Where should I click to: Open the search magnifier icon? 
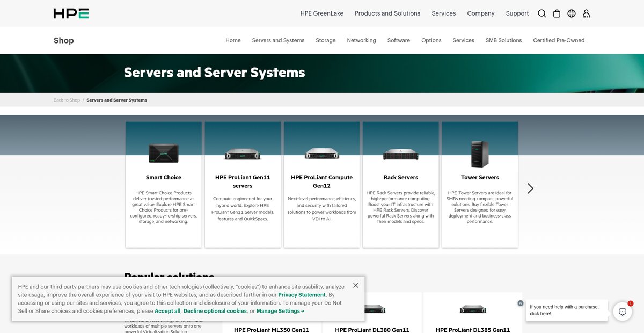click(x=542, y=13)
